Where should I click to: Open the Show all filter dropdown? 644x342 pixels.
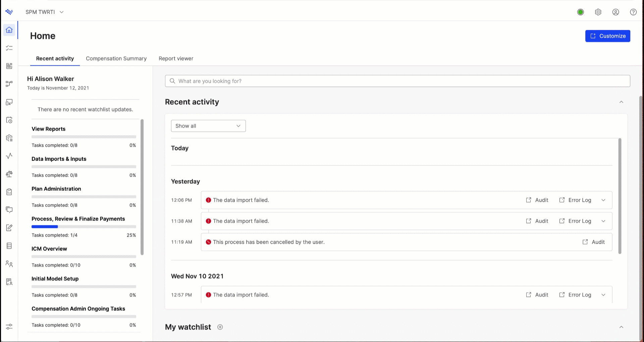pyautogui.click(x=208, y=126)
